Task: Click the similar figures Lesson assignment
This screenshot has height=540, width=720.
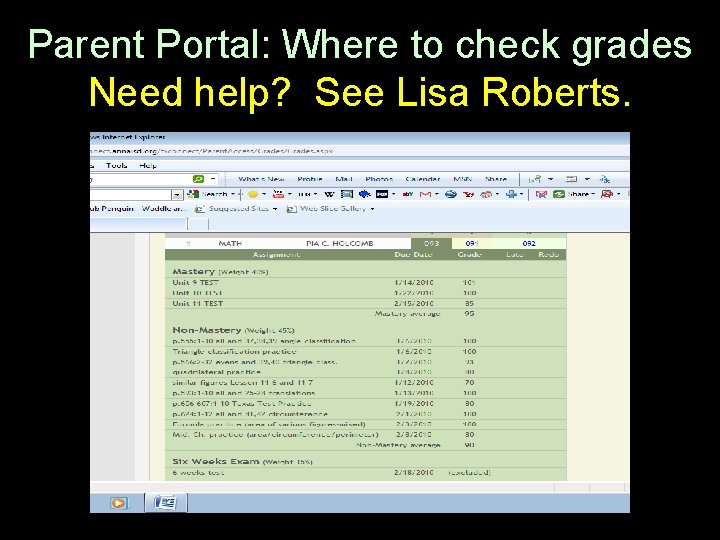Action: coord(243,382)
